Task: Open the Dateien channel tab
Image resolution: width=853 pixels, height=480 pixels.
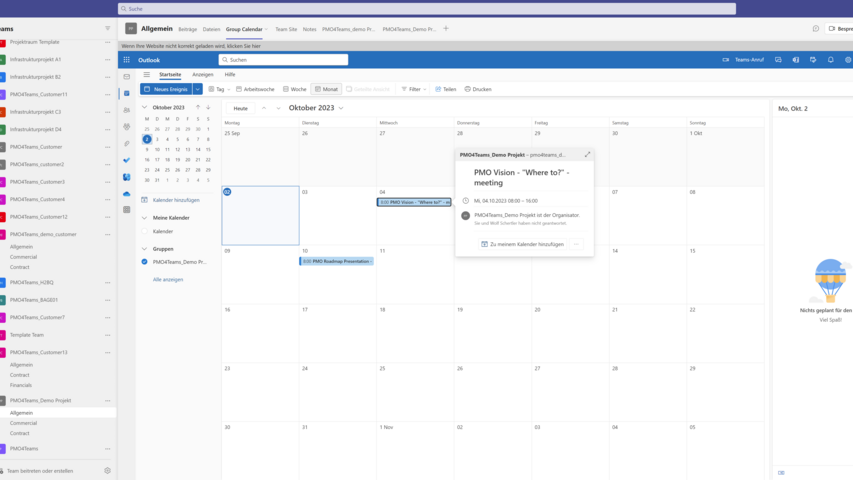Action: click(211, 29)
